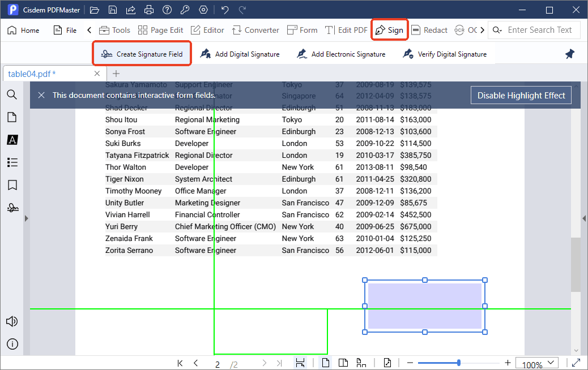Redo the last action

tap(242, 10)
